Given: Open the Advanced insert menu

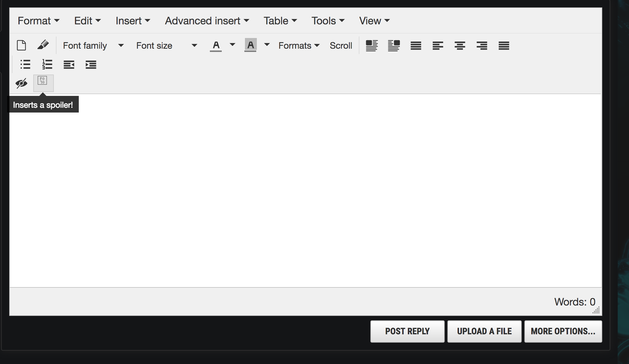Looking at the screenshot, I should 207,21.
